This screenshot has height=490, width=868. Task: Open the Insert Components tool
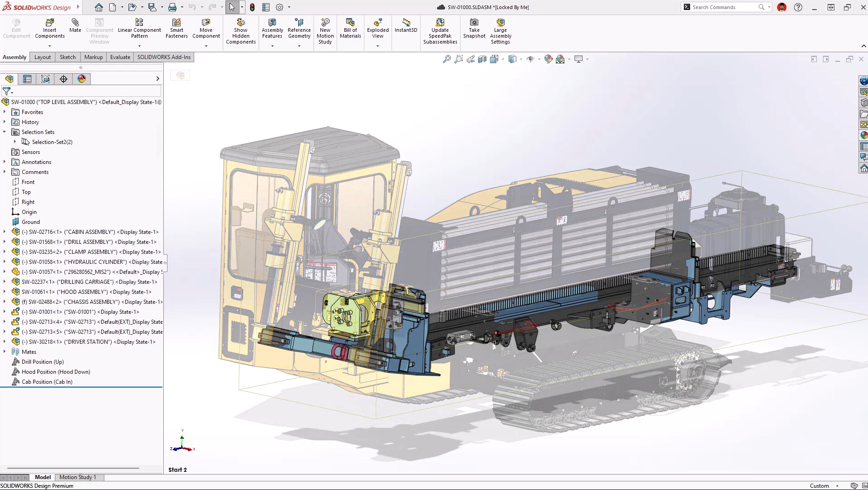49,27
